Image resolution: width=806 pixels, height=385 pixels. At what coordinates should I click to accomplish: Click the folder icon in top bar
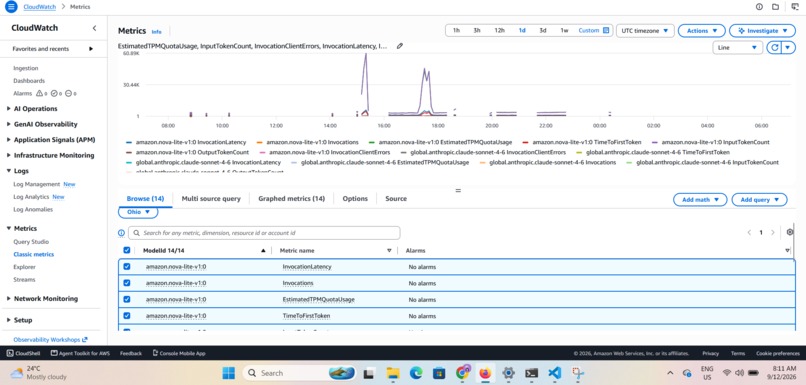pyautogui.click(x=775, y=7)
